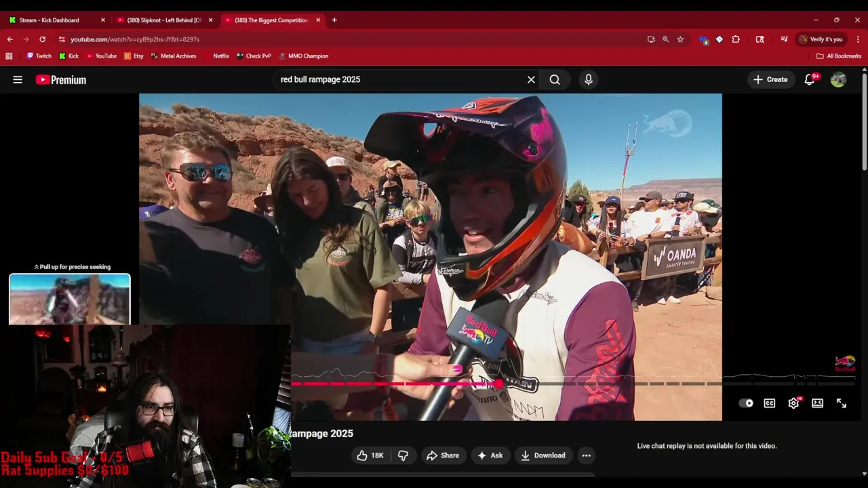868x488 pixels.
Task: Open Check PvP bookmark
Action: (x=254, y=56)
